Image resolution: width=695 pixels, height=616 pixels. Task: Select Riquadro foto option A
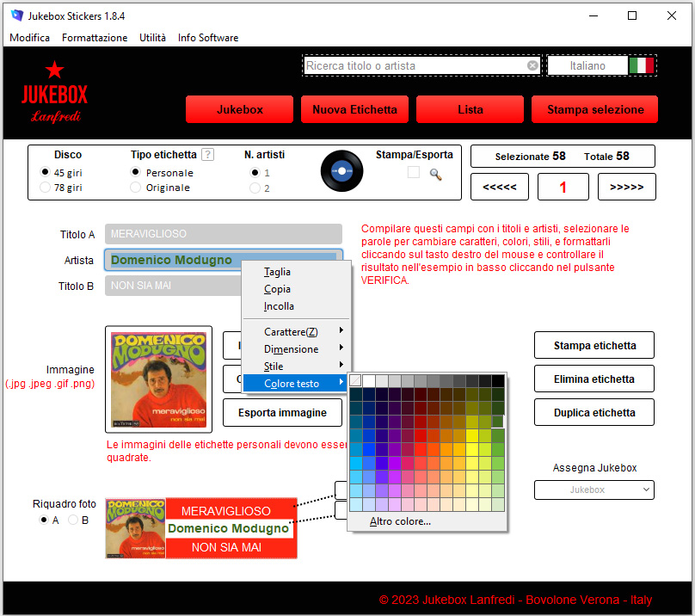(x=44, y=520)
